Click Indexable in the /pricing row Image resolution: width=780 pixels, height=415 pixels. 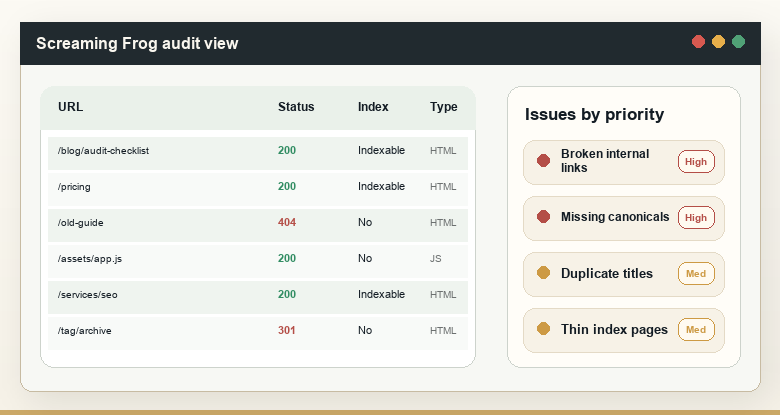point(382,186)
